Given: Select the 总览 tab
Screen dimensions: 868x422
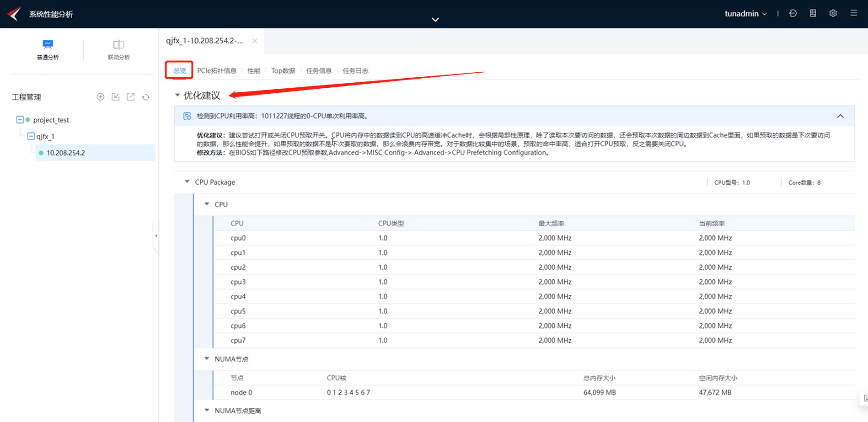Looking at the screenshot, I should 180,70.
